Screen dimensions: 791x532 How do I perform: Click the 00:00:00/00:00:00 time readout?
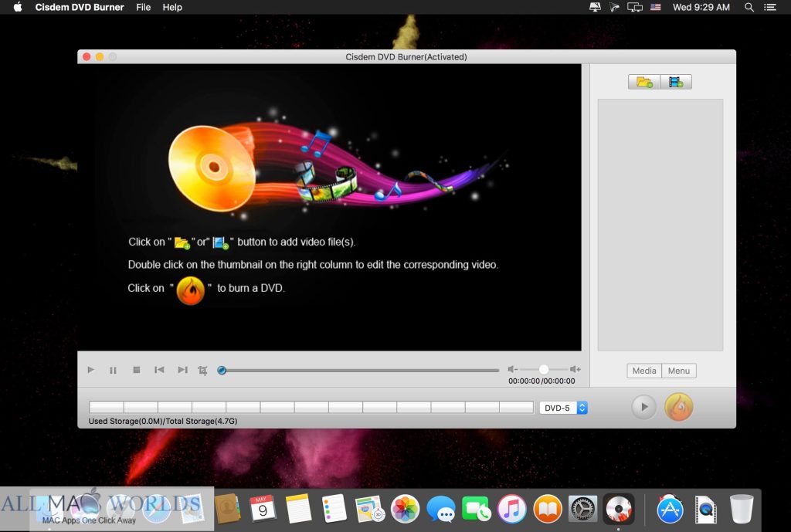coord(541,381)
